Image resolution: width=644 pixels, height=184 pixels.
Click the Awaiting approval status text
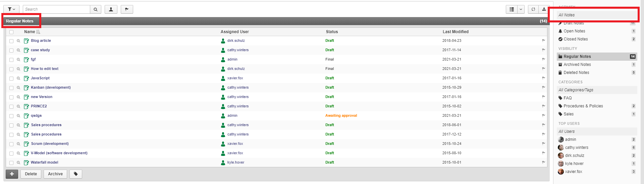click(341, 115)
